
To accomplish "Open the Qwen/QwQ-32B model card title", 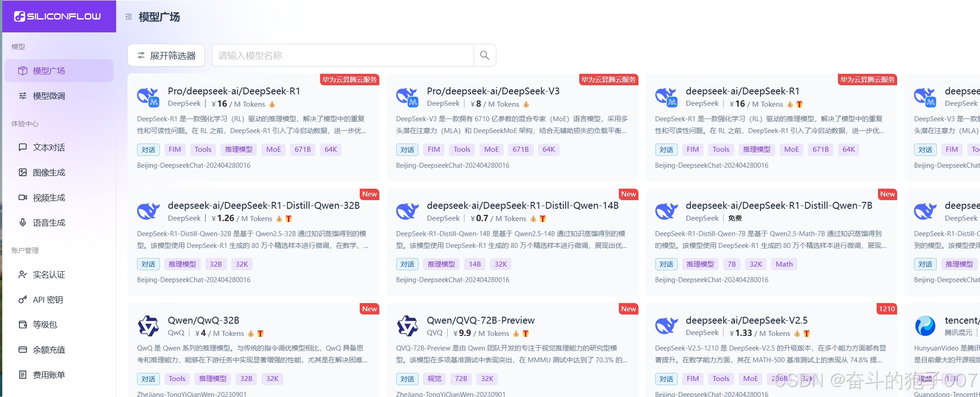I will pos(204,320).
